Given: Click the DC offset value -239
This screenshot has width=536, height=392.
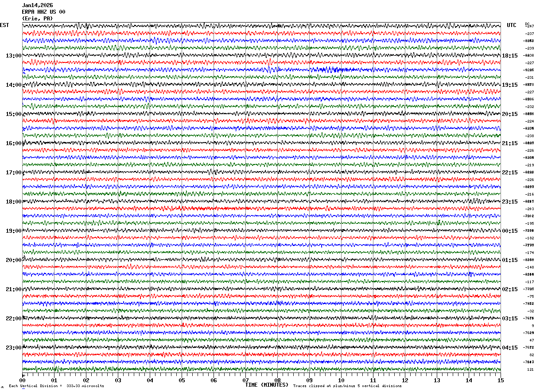Looking at the screenshot, I should click(x=529, y=48).
